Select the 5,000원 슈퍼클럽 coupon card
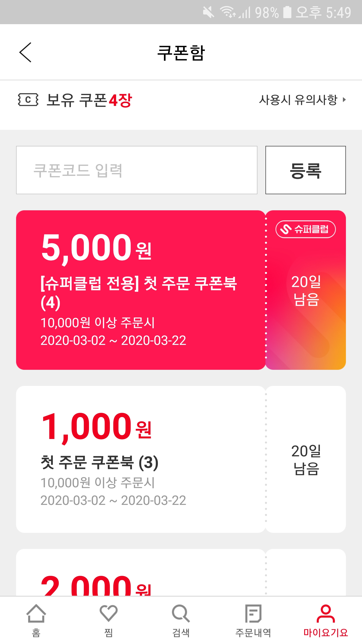Viewport: 362px width, 644px height. (x=181, y=290)
